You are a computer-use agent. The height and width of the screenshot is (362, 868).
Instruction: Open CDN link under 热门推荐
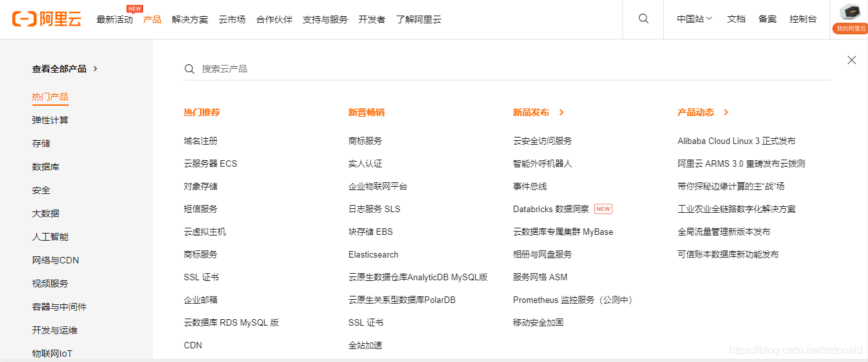click(193, 345)
